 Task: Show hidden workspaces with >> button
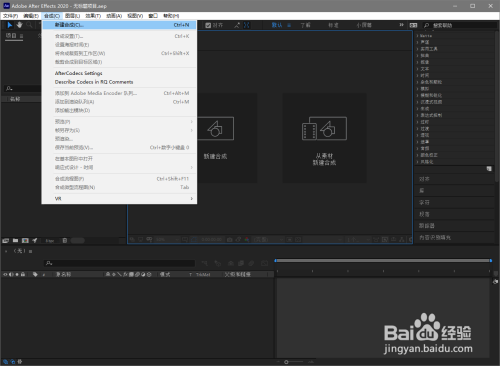[x=401, y=25]
